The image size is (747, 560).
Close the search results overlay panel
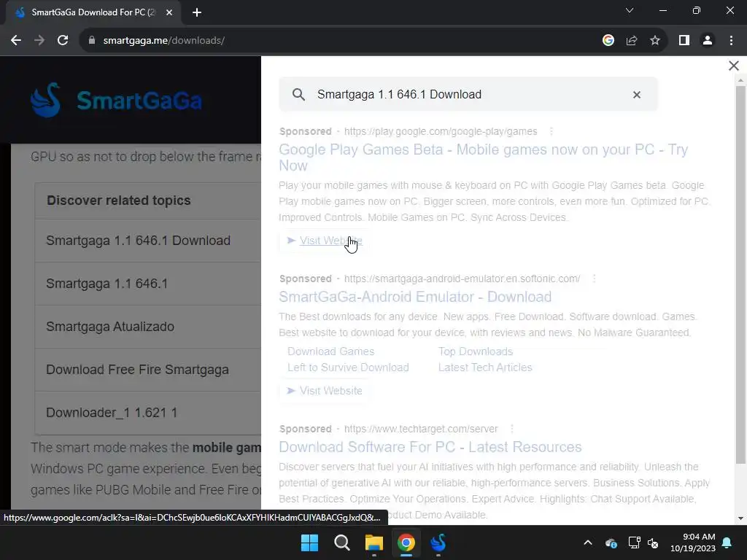click(734, 66)
